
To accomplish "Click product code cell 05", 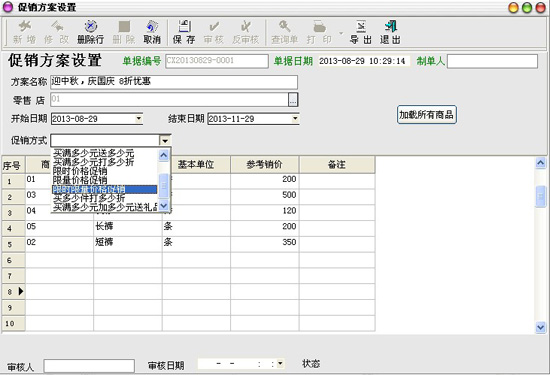I will (x=59, y=227).
